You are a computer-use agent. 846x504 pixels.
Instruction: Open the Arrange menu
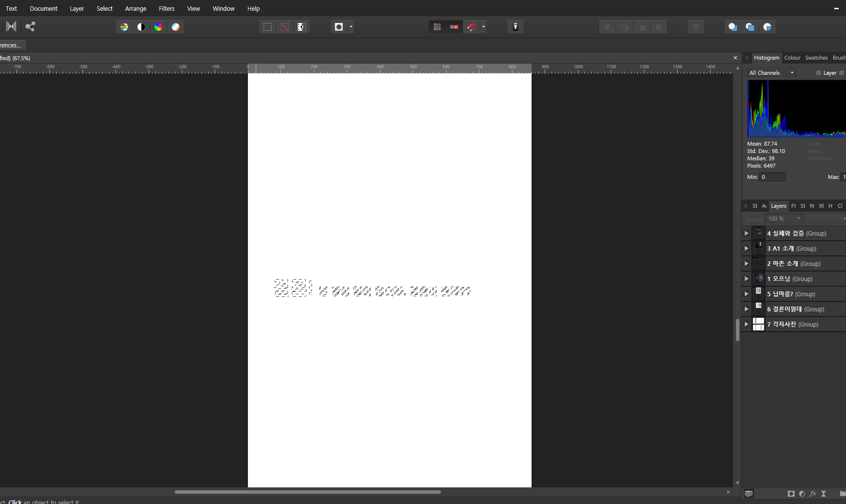(x=135, y=9)
